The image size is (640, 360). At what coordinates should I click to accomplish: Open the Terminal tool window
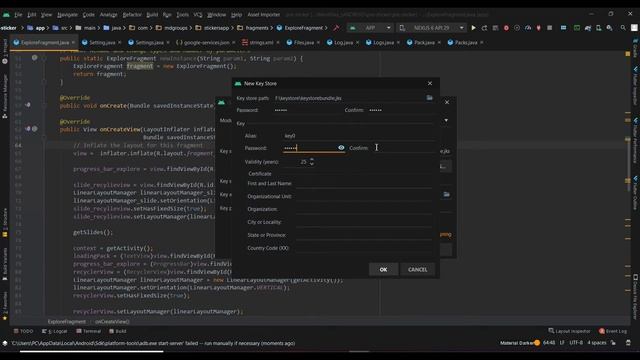pos(89,331)
